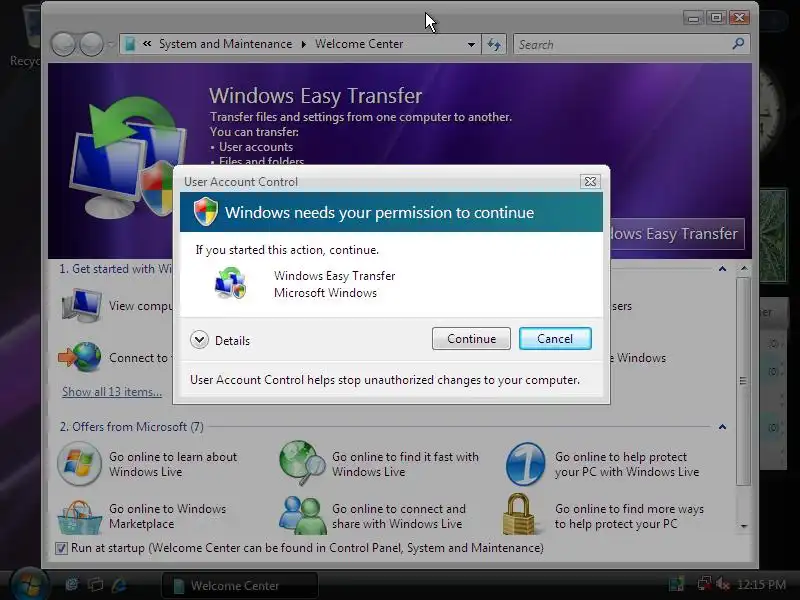Click the network tray icon
Image resolution: width=800 pixels, height=600 pixels.
pos(704,584)
